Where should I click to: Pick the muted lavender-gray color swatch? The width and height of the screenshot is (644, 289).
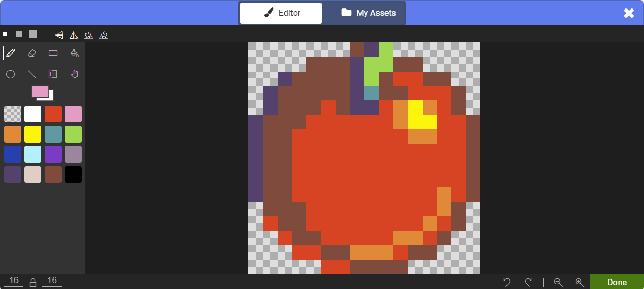point(73,154)
